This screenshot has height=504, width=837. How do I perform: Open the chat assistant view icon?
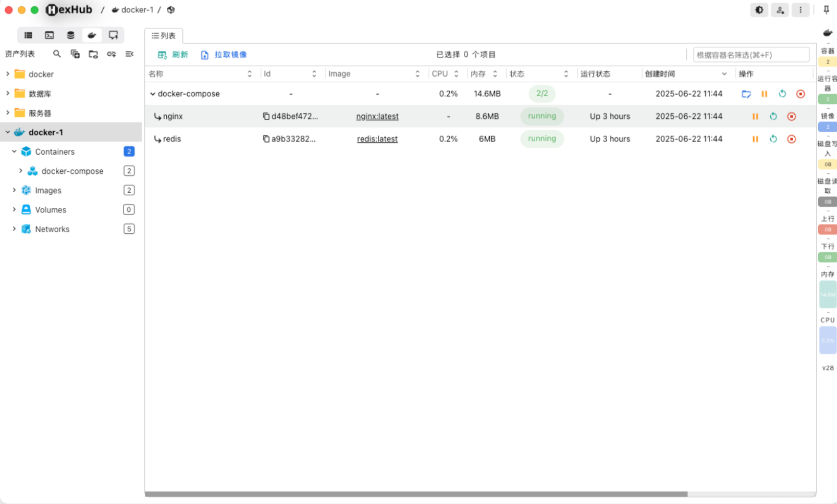[x=113, y=35]
